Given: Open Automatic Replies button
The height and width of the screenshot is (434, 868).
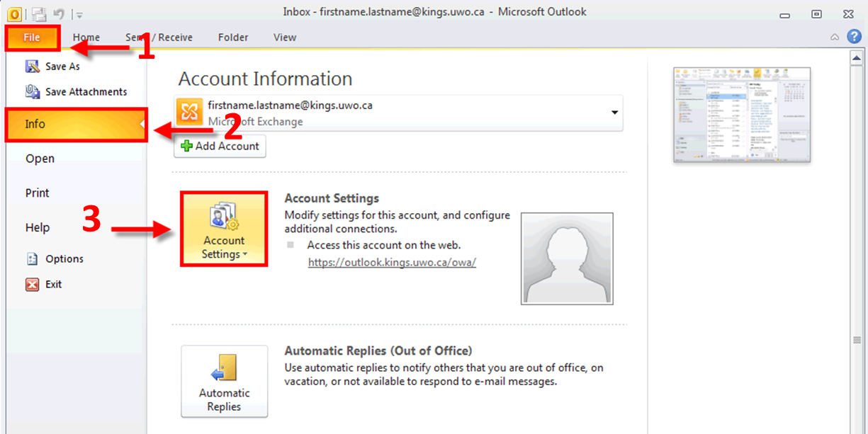Looking at the screenshot, I should pyautogui.click(x=224, y=381).
